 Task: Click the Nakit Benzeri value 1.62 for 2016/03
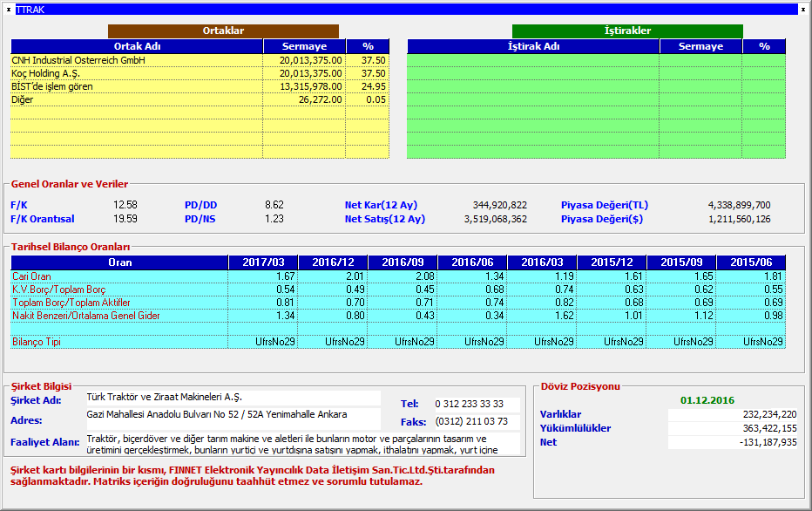(565, 315)
